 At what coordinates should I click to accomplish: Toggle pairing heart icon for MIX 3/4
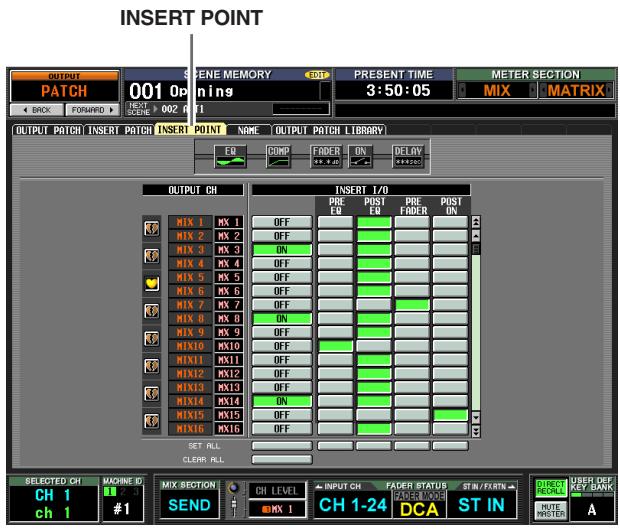[x=151, y=256]
